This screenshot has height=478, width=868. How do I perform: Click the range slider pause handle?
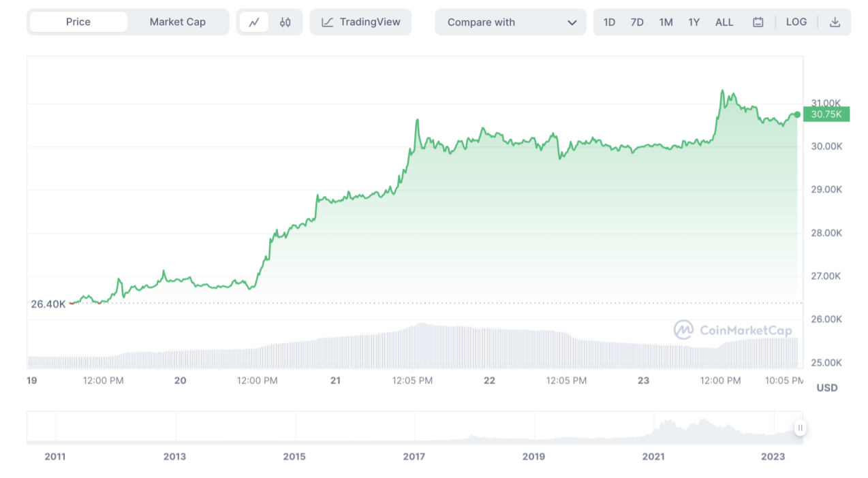800,428
